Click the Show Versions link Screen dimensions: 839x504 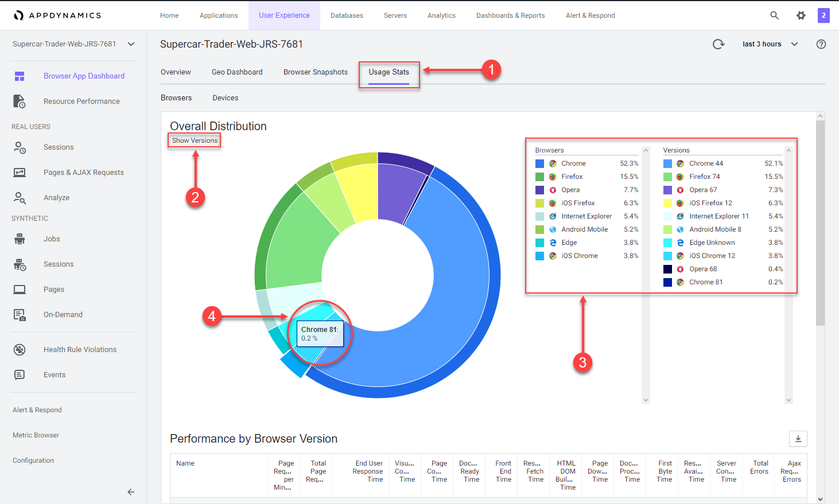[x=195, y=140]
